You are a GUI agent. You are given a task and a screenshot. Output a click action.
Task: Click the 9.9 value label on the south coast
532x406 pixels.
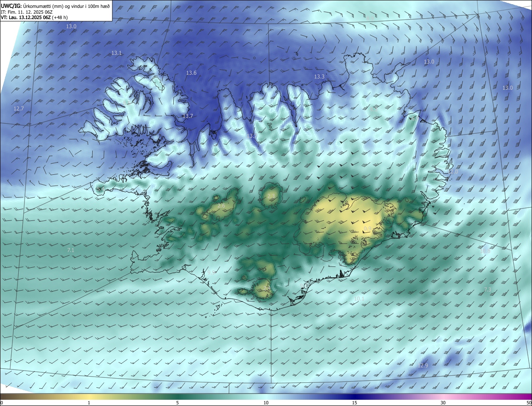[212, 273]
